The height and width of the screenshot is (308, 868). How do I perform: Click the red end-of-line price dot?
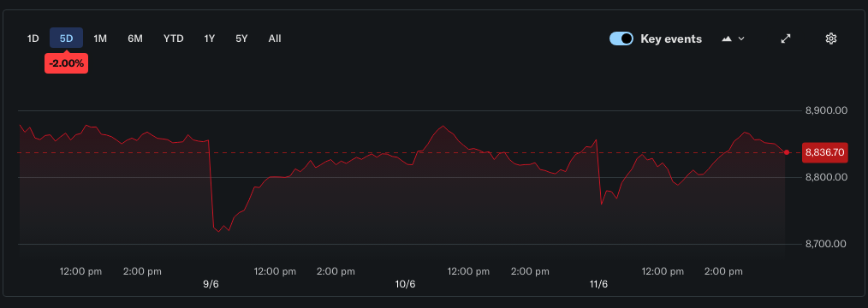787,152
